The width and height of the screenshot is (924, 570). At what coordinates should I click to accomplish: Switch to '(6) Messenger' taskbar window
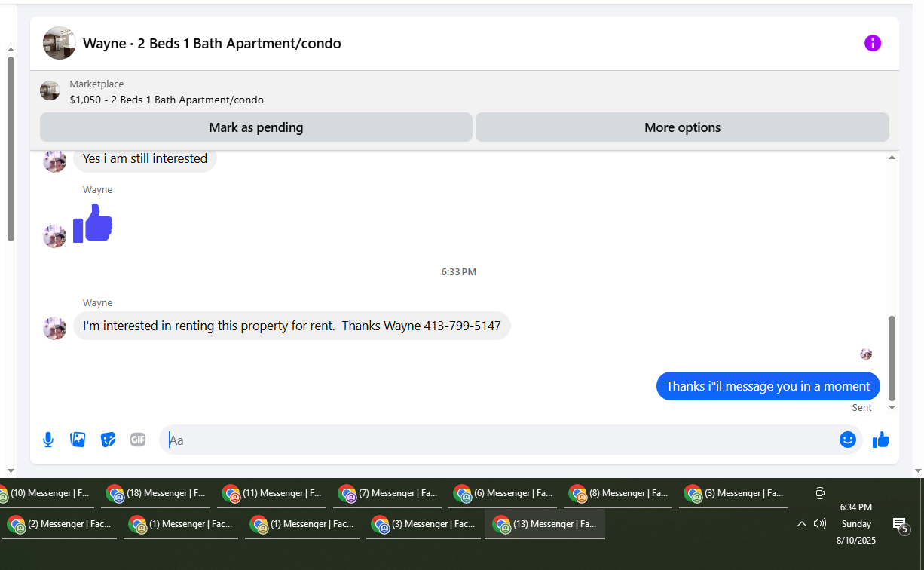503,494
